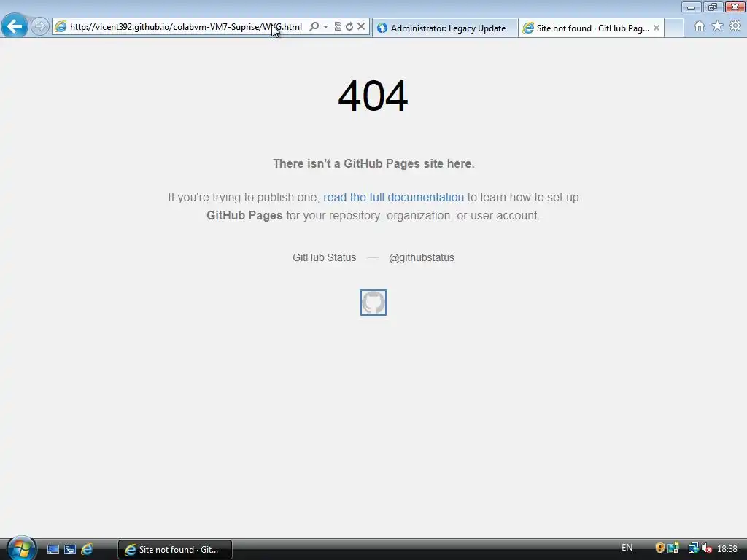
Task: Minimize the Internet Explorer window
Action: point(691,7)
